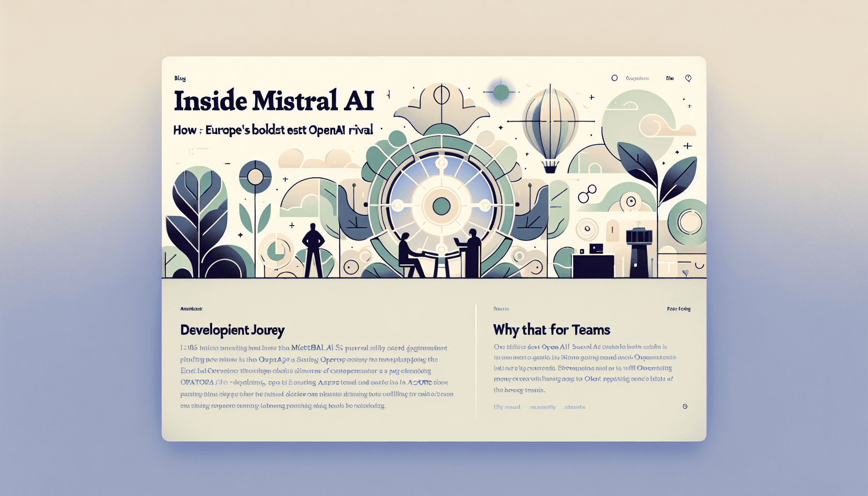Select the Blo item in the top navigation
The width and height of the screenshot is (868, 496).
click(670, 78)
